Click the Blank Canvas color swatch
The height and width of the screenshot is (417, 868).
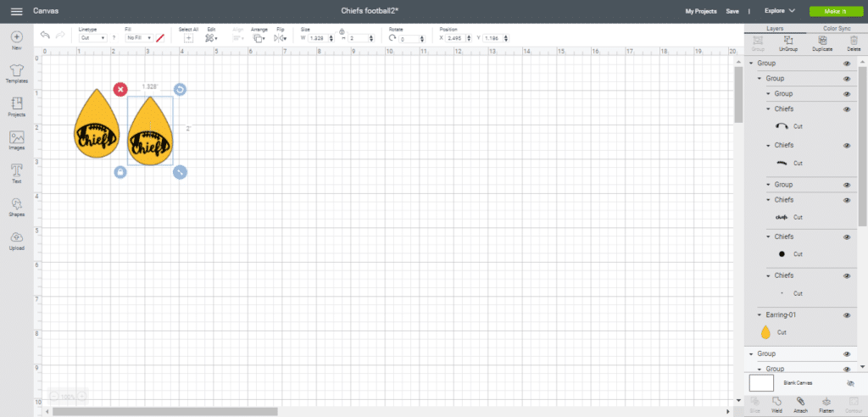(761, 383)
